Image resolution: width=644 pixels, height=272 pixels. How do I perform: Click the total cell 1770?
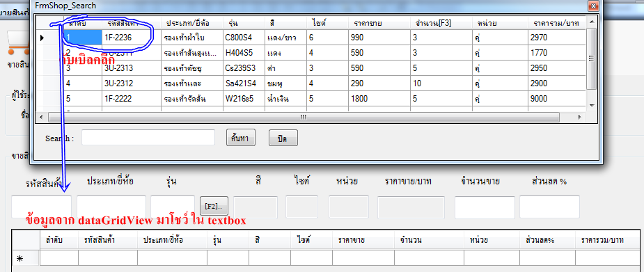[x=556, y=53]
